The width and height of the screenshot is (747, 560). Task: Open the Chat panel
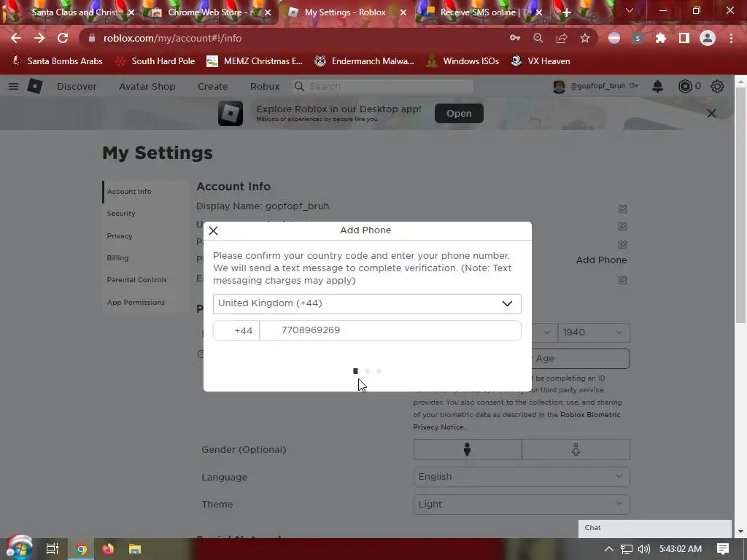[x=654, y=528]
